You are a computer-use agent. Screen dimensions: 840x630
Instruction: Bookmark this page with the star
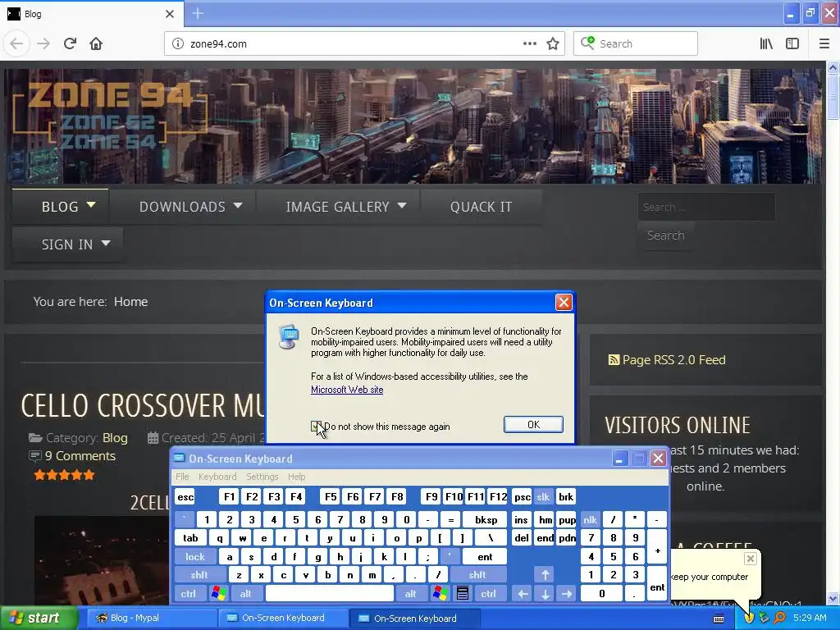[553, 43]
